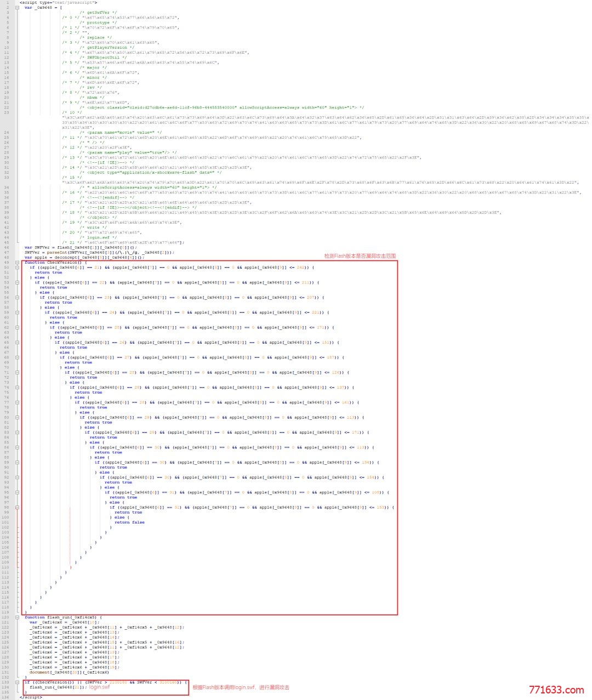Collapse fold marker on line 59 (== 24 check)
592x700 pixels.
(17, 312)
